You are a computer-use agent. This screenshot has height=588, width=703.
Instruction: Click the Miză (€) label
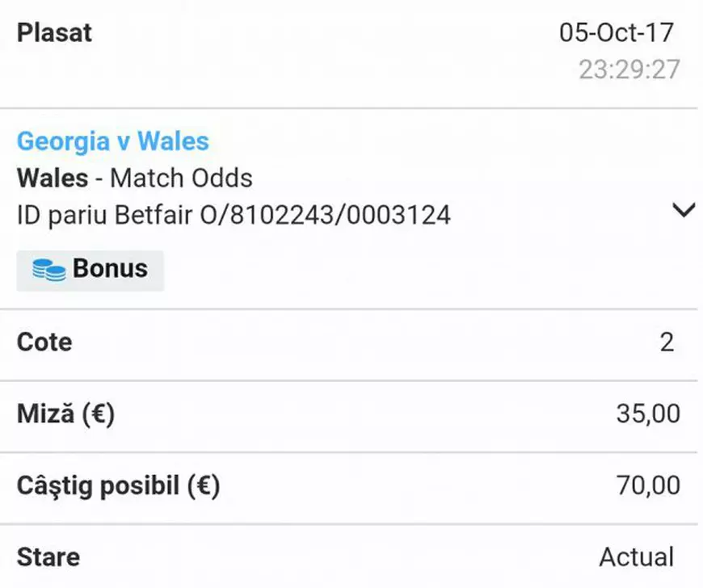(x=65, y=414)
